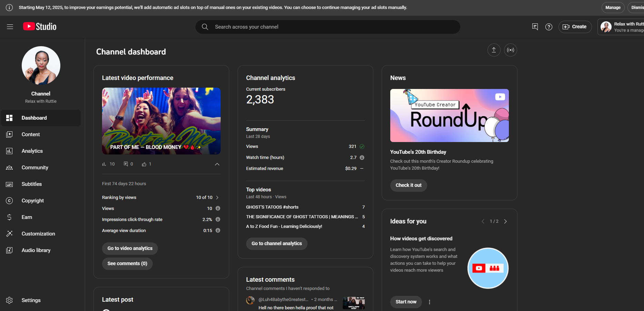Click the go live broadcast icon
This screenshot has width=644, height=311.
coord(511,50)
